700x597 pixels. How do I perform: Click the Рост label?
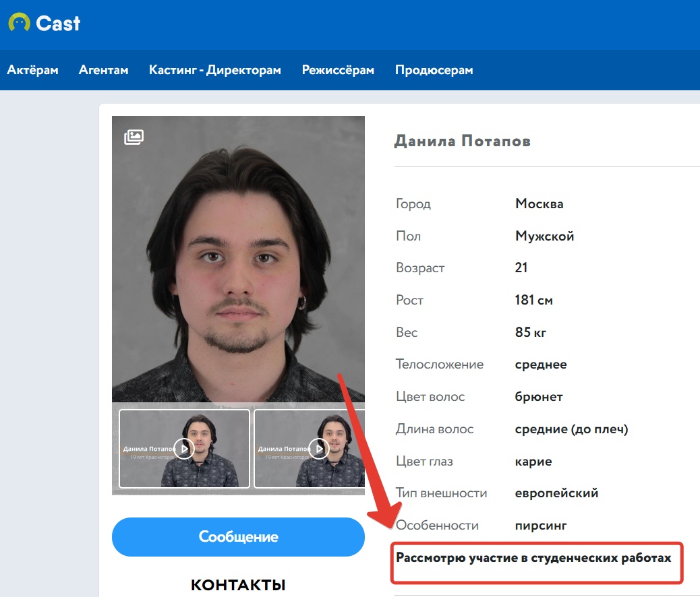pyautogui.click(x=409, y=301)
